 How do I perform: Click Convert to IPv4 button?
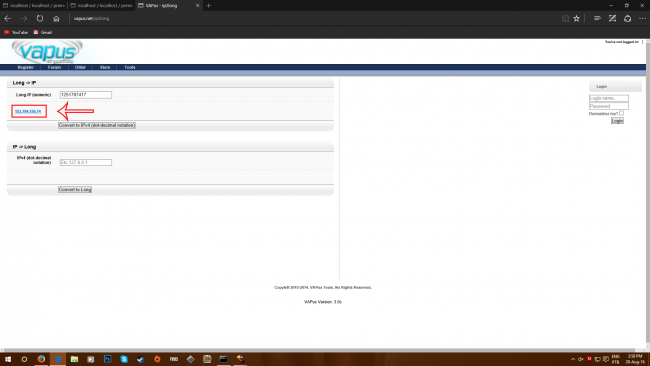tap(97, 125)
